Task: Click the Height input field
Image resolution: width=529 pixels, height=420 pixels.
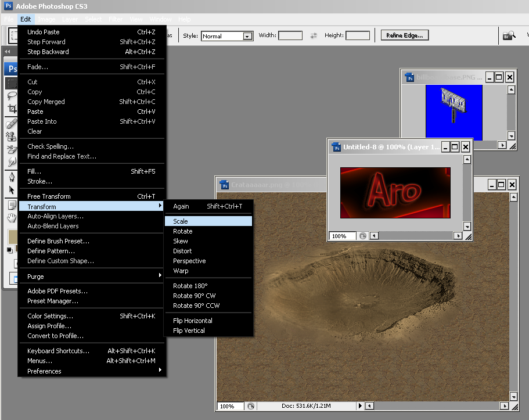Action: tap(358, 35)
